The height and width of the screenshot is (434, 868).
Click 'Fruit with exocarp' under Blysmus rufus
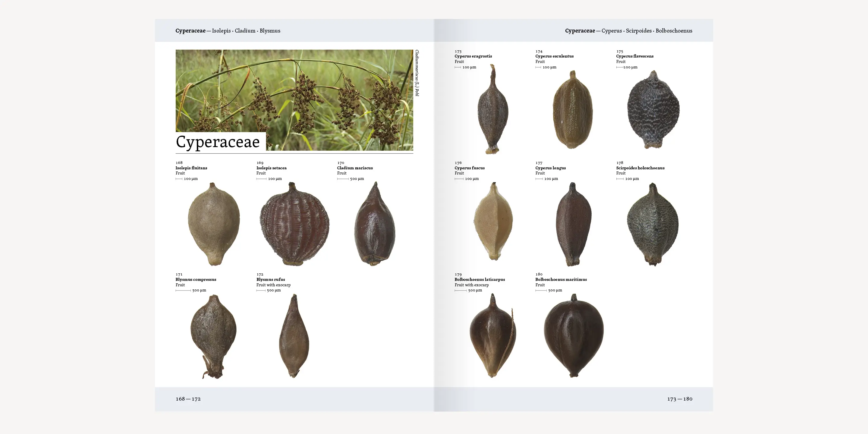[273, 285]
